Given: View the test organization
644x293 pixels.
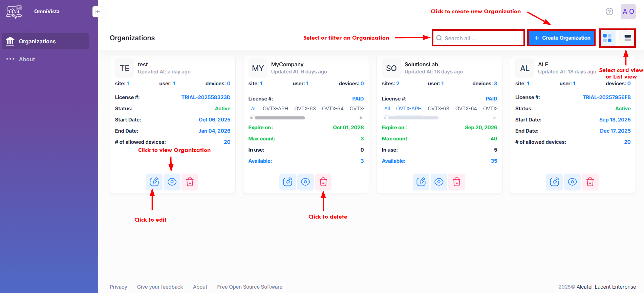Looking at the screenshot, I should tap(172, 182).
